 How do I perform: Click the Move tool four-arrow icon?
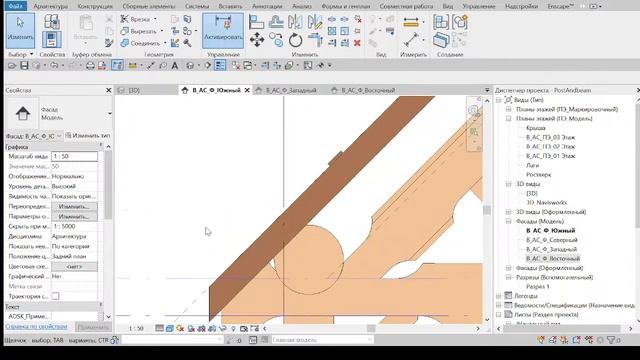(257, 40)
